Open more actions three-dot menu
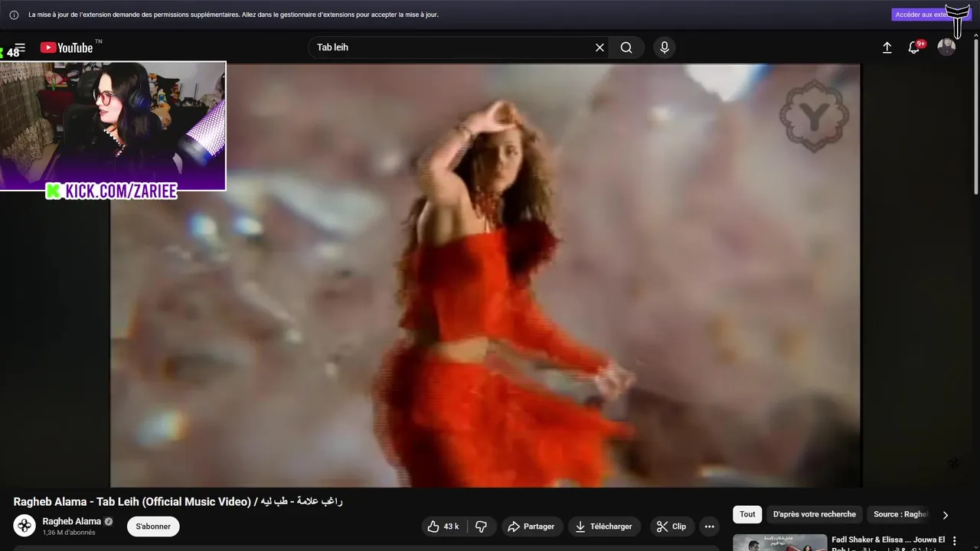Screen dimensions: 980x551 point(710,527)
